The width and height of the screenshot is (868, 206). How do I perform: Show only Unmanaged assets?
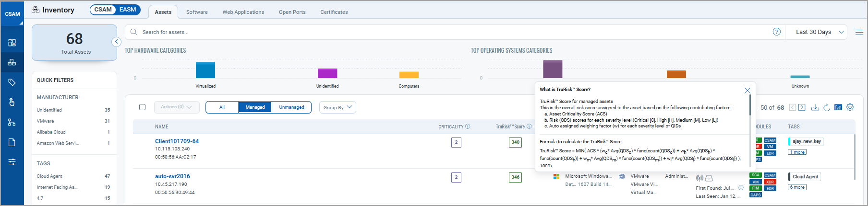[x=291, y=107]
